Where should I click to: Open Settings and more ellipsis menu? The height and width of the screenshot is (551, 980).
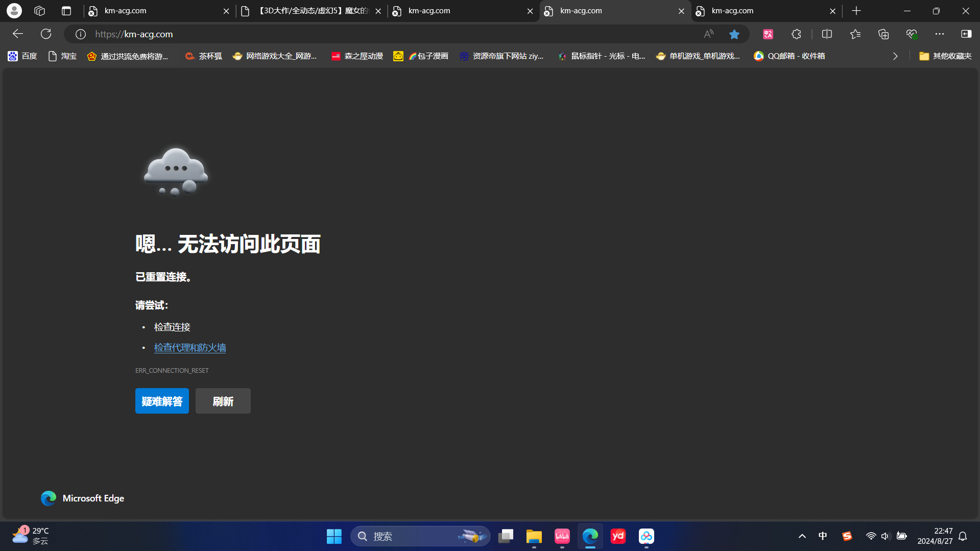click(x=939, y=34)
